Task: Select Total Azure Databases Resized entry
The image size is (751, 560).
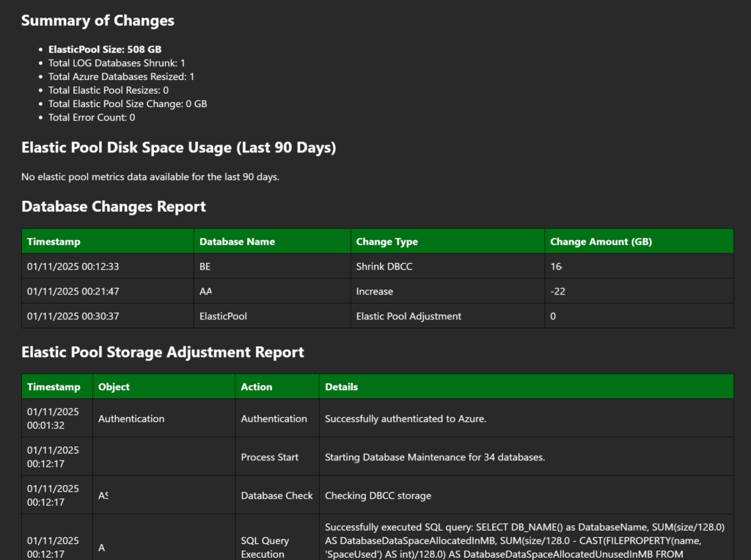Action: 121,76
